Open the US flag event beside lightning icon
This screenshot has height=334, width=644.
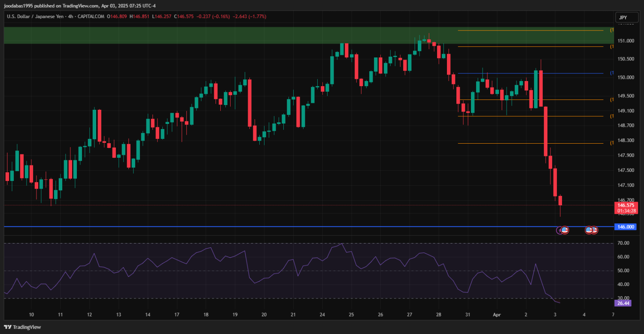click(565, 230)
